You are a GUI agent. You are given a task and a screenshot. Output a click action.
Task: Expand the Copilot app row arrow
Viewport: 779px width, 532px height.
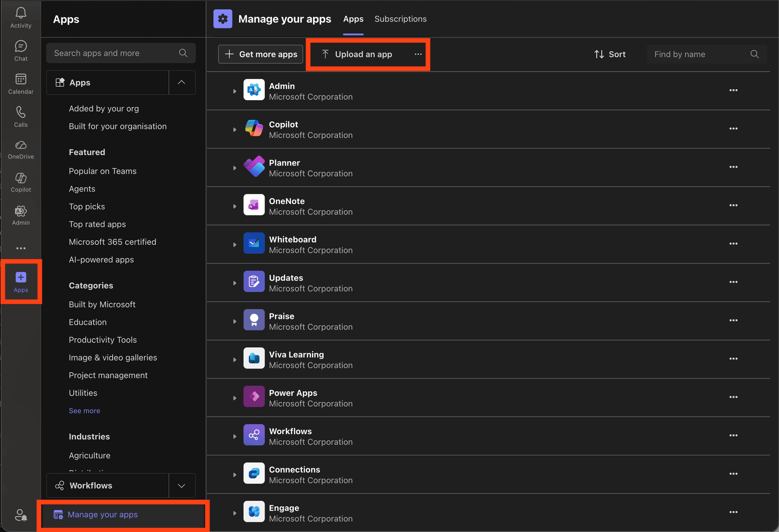point(235,130)
